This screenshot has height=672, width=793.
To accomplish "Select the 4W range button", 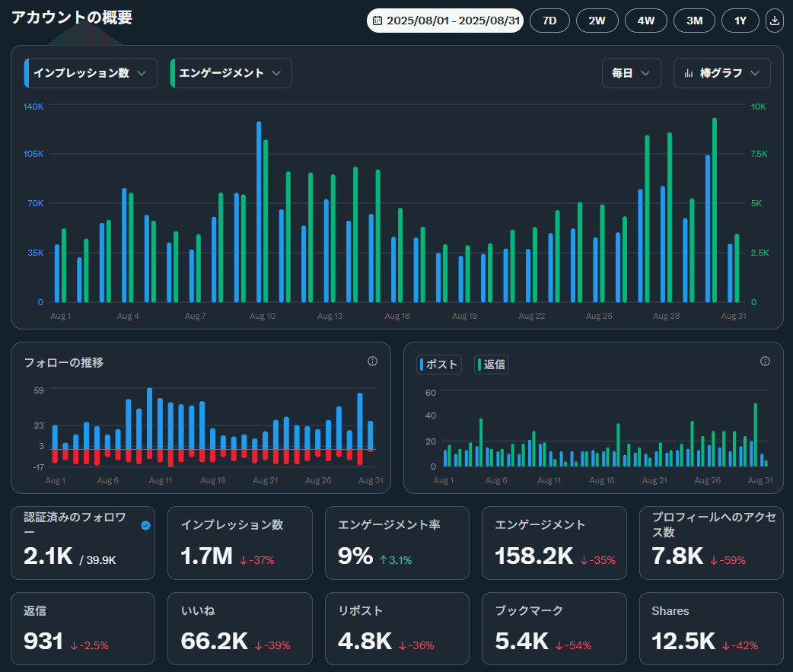I will 646,21.
